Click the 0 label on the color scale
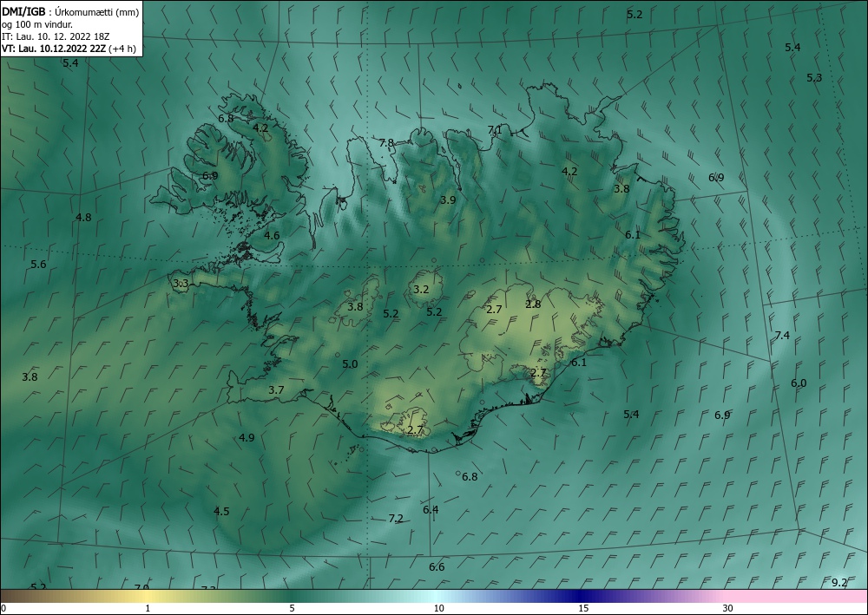The width and height of the screenshot is (868, 615). click(3, 608)
